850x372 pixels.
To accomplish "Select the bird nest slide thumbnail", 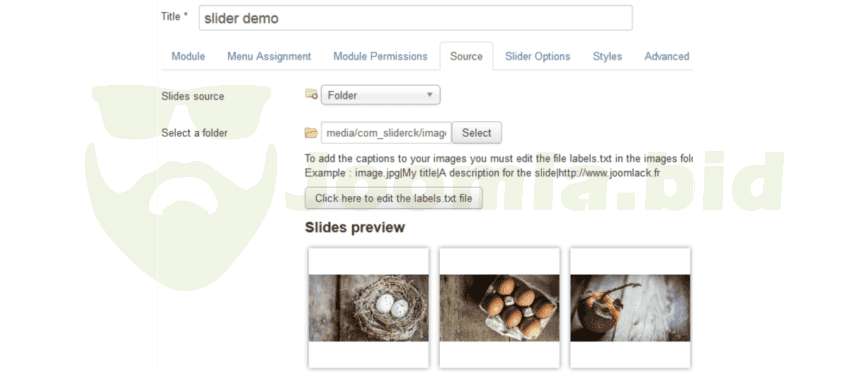I will (369, 307).
